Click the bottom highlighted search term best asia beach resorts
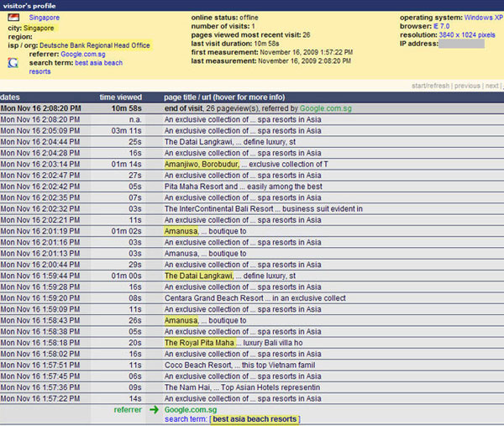The height and width of the screenshot is (426, 504). click(x=254, y=418)
